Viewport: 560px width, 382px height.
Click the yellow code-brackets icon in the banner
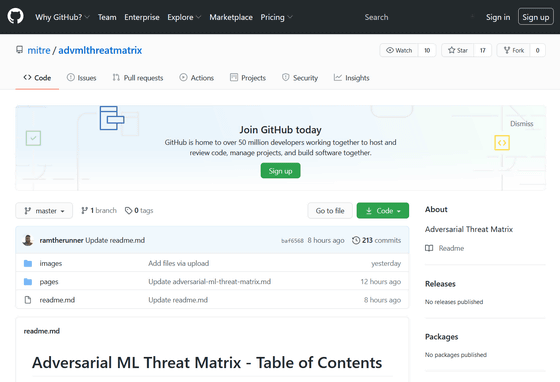(x=502, y=143)
